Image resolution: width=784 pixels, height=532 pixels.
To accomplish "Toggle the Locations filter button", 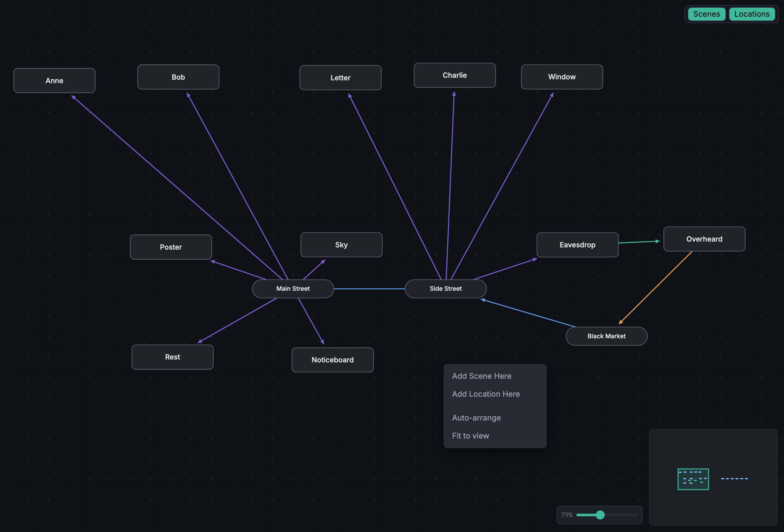I will (x=752, y=14).
